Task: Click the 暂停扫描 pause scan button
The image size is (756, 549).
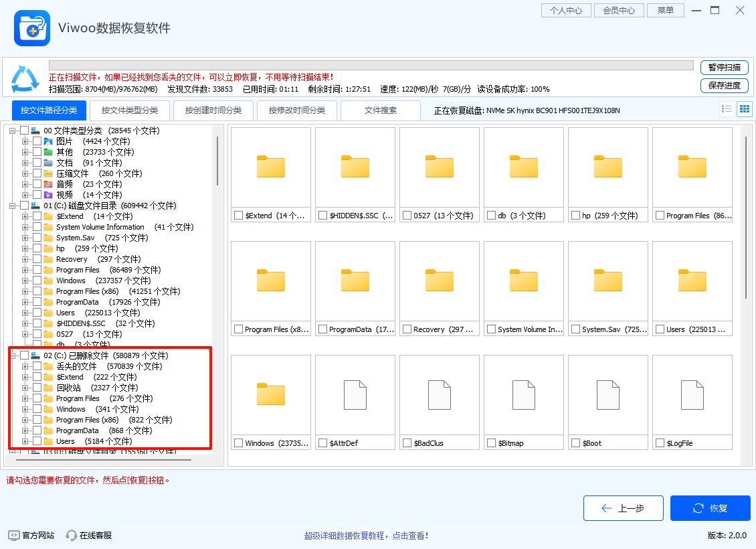Action: (725, 68)
